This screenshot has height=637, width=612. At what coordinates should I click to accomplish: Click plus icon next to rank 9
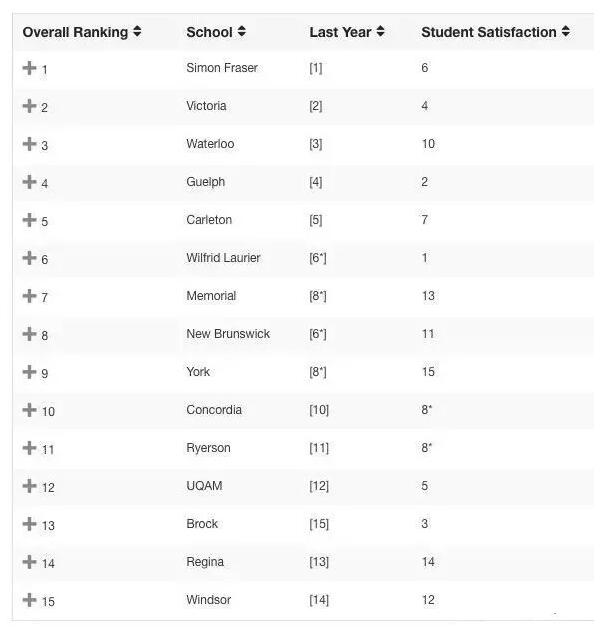pyautogui.click(x=30, y=371)
